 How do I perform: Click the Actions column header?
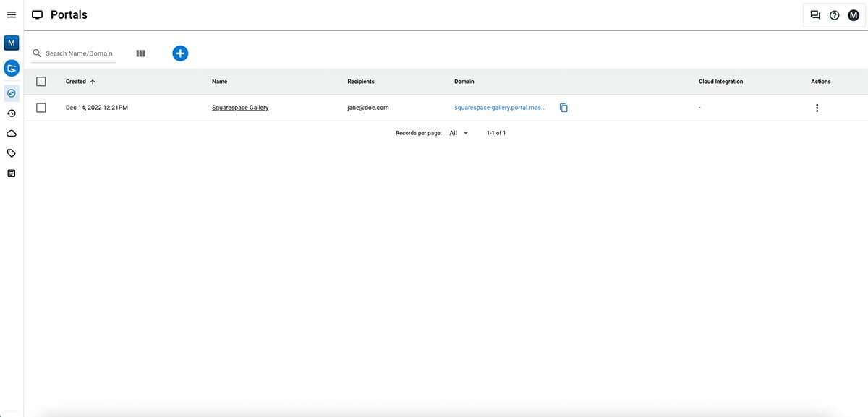tap(821, 82)
